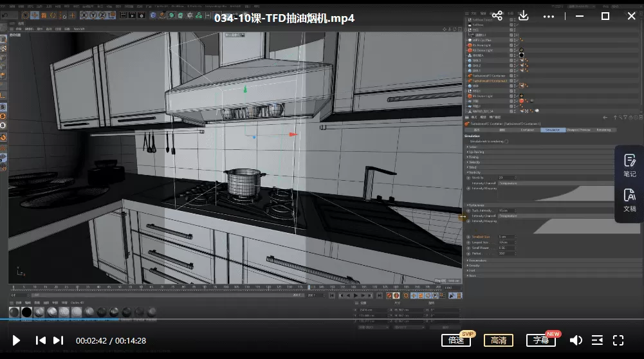Toggle 字幕 subtitles
The width and height of the screenshot is (644, 359).
click(540, 340)
